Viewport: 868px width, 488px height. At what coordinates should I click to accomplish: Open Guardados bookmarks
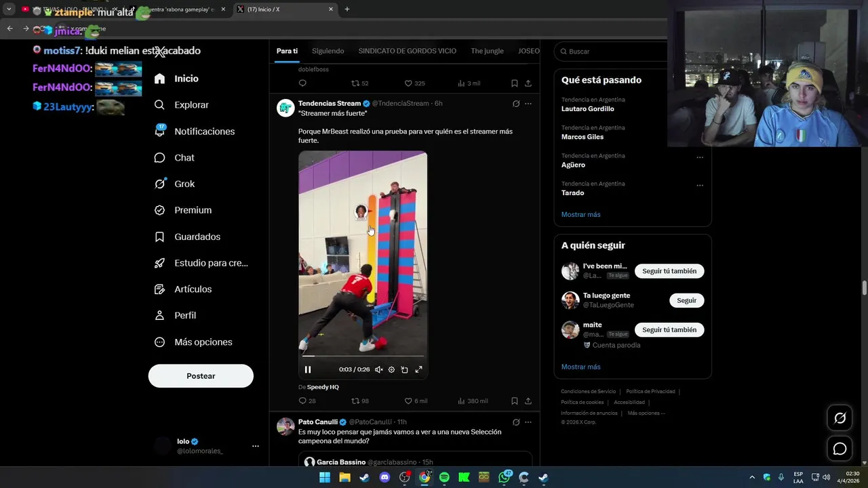[187, 237]
